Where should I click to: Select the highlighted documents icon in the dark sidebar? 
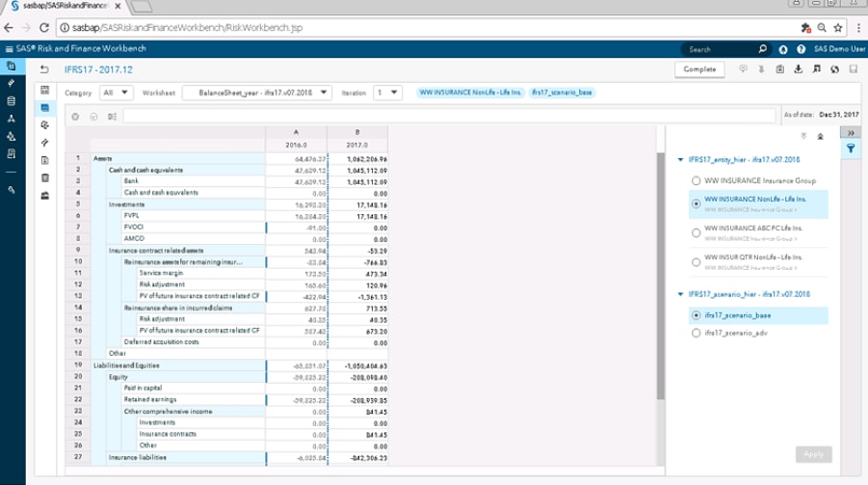(11, 66)
